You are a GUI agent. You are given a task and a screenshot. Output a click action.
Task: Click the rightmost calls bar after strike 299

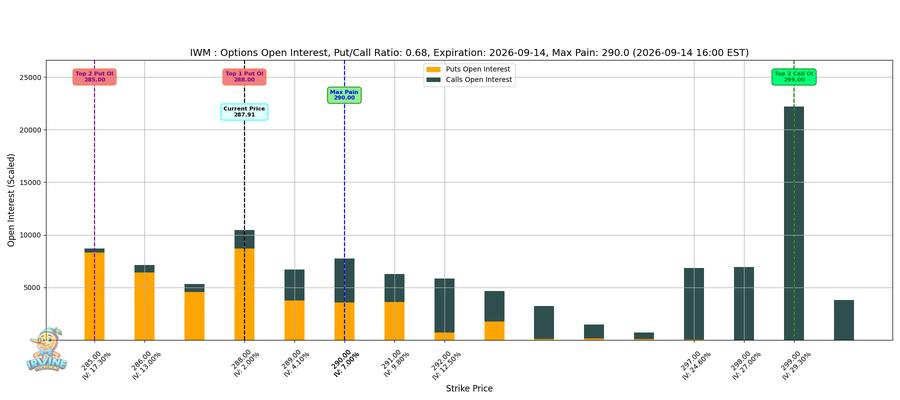tap(844, 320)
